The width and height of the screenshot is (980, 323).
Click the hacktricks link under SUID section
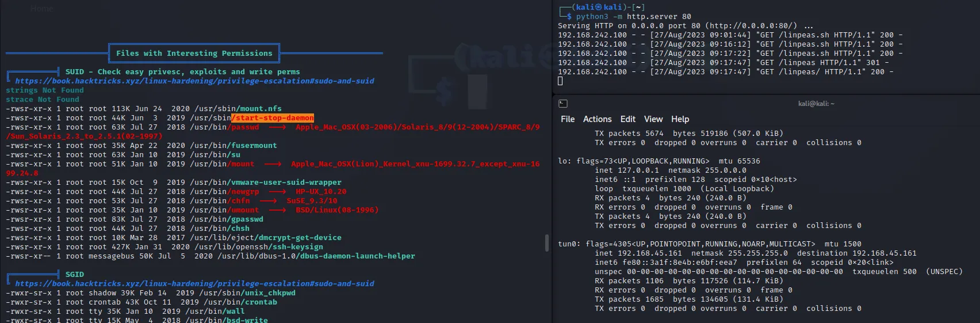(x=194, y=81)
